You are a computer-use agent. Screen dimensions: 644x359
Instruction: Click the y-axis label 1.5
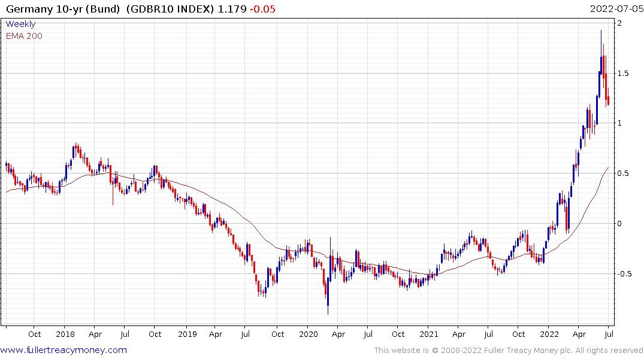coord(623,74)
